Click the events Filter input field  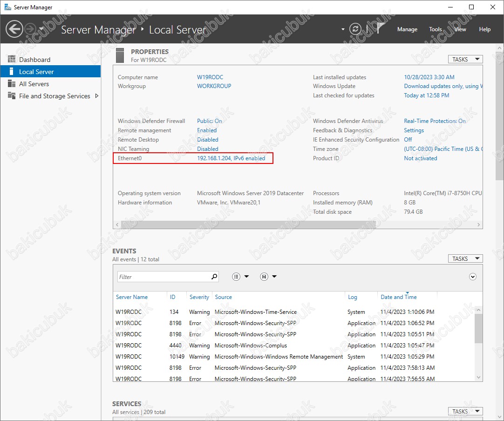(x=163, y=277)
